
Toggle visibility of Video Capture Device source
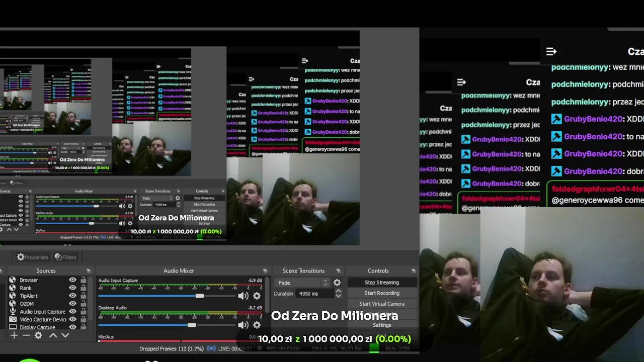pos(72,319)
